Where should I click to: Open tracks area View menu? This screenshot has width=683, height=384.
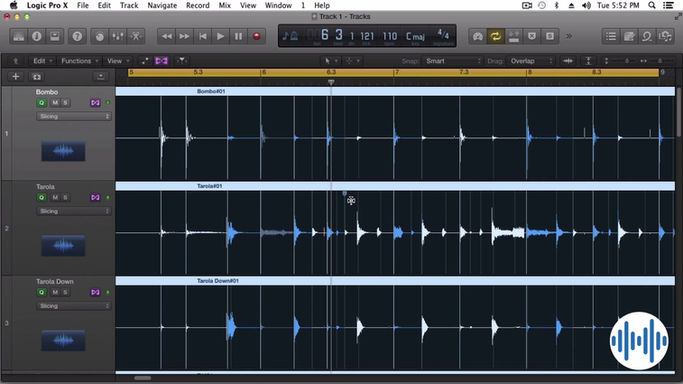(x=118, y=61)
